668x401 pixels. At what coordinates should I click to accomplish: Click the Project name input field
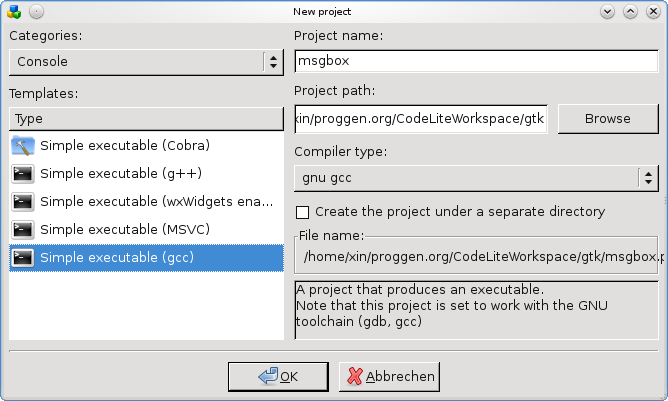[475, 62]
